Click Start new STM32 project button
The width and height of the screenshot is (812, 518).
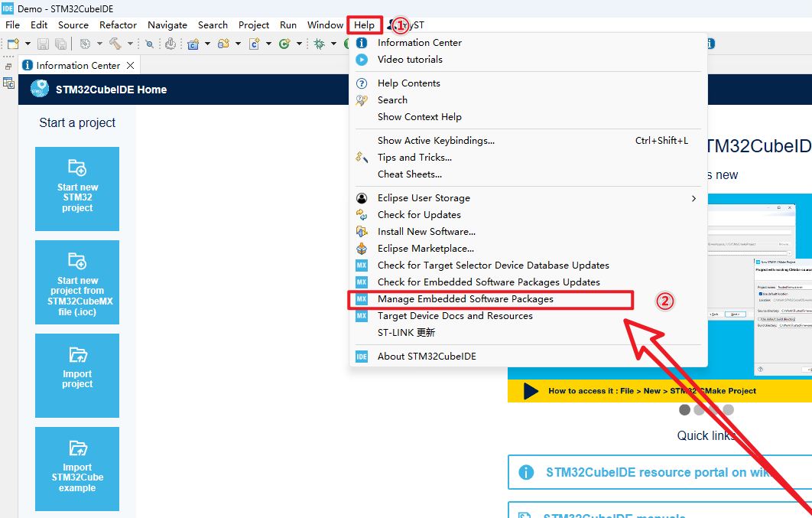pos(77,189)
